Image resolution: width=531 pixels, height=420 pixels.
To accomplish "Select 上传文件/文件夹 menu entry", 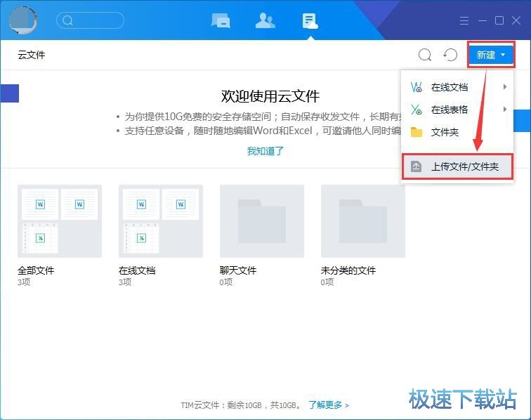I will click(457, 166).
